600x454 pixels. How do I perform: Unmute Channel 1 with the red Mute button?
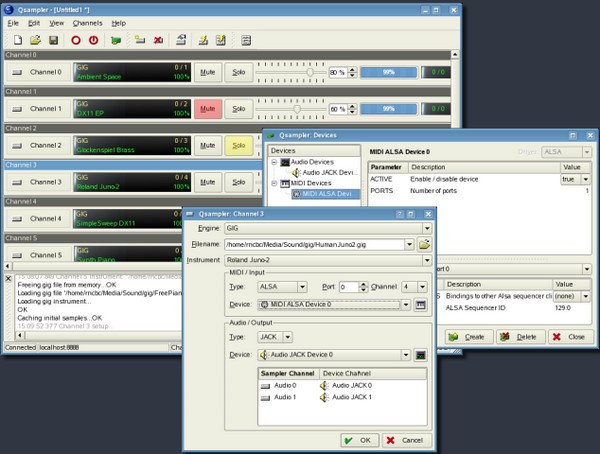coord(208,109)
